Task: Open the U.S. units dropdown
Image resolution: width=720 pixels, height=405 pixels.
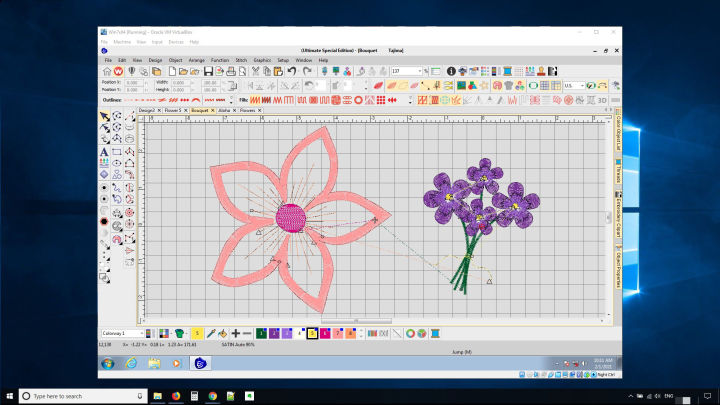Action: [582, 85]
